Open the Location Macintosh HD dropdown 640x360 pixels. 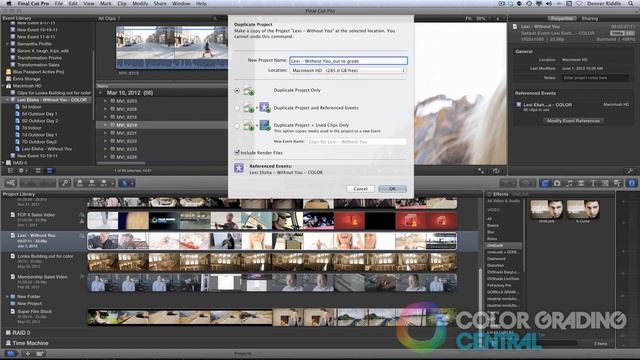coord(348,70)
